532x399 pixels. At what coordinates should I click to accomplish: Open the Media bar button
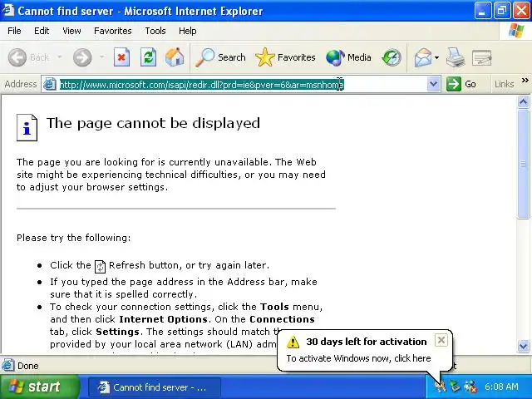[348, 57]
